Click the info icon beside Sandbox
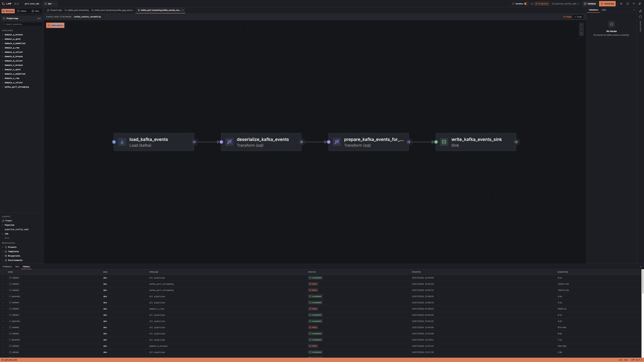Image resolution: width=644 pixels, height=362 pixels. tap(532, 4)
